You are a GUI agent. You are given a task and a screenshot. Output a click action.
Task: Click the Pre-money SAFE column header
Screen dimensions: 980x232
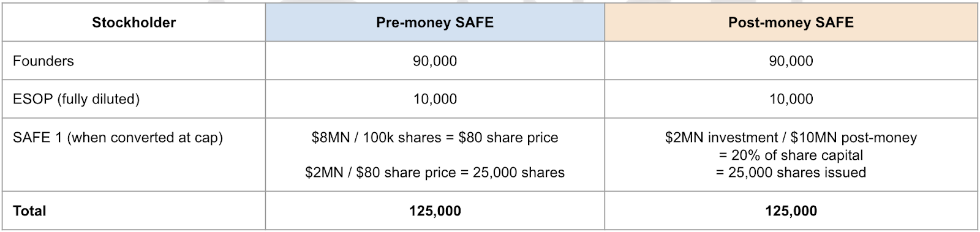click(x=435, y=23)
